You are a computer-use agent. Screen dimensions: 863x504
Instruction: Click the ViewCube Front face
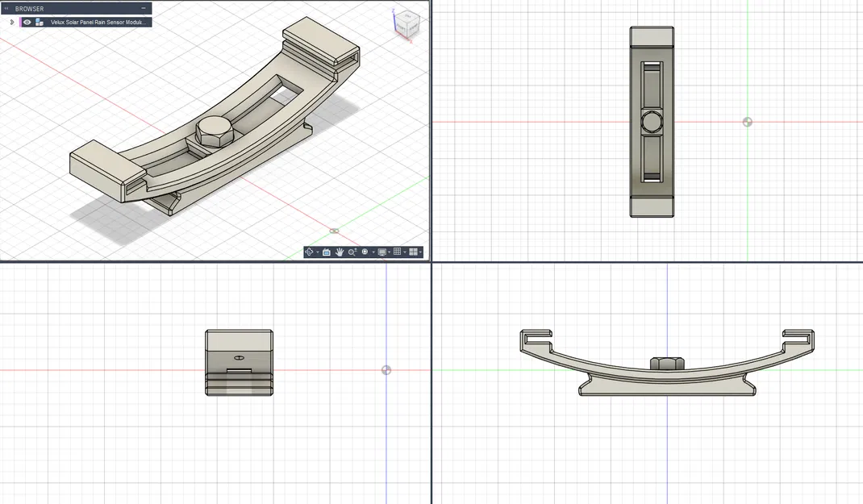(x=402, y=27)
